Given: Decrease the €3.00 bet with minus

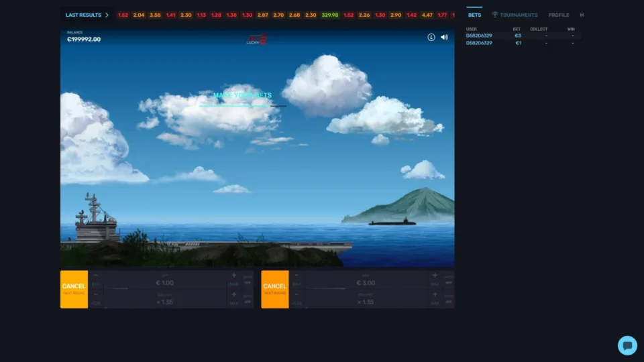Looking at the screenshot, I should 297,276.
